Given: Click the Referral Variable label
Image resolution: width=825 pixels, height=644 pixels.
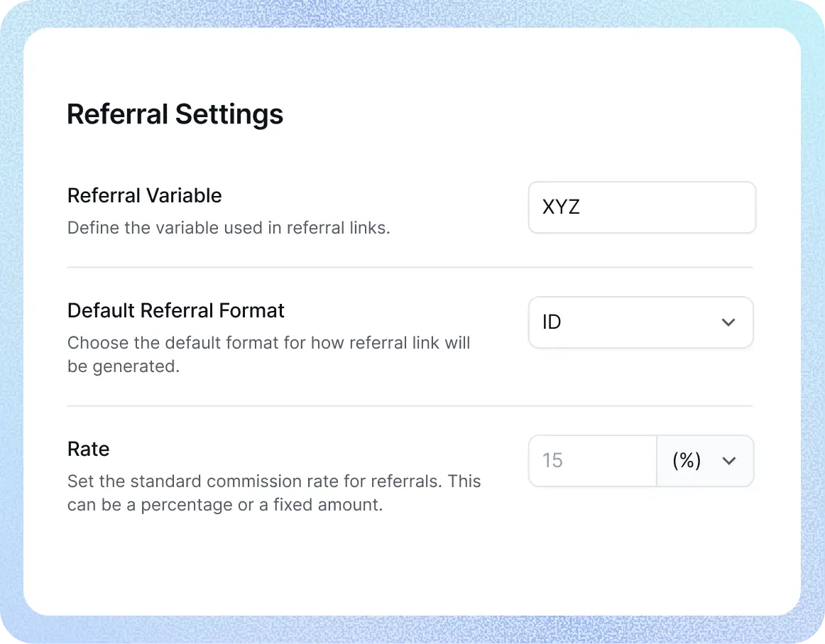Looking at the screenshot, I should [x=144, y=195].
